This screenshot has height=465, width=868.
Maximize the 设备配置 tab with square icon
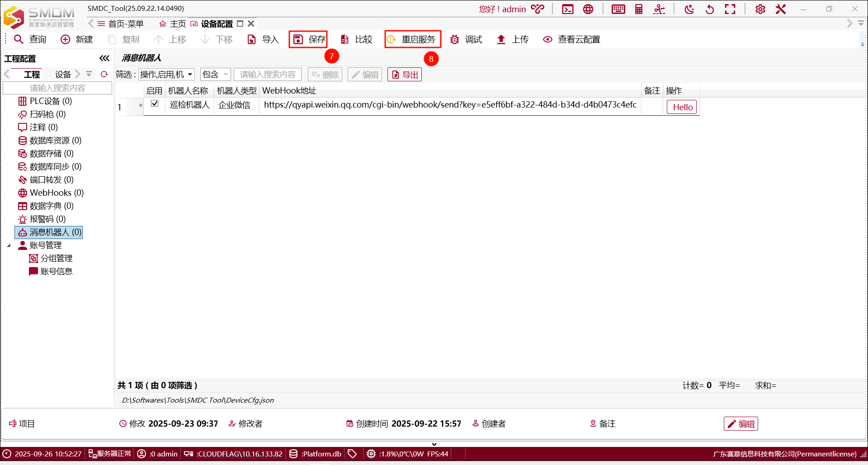point(240,23)
